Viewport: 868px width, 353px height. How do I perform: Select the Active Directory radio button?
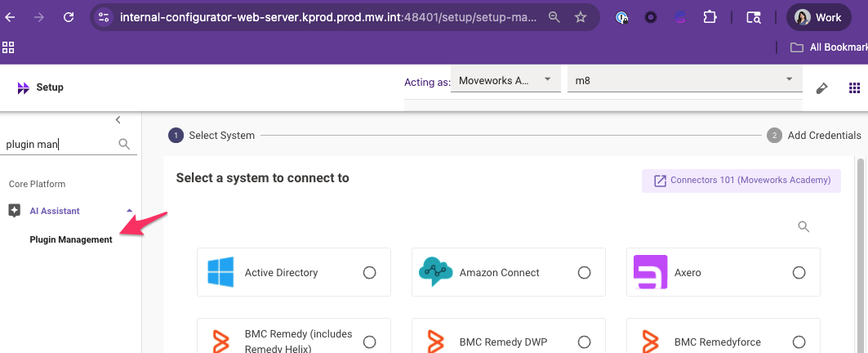369,273
